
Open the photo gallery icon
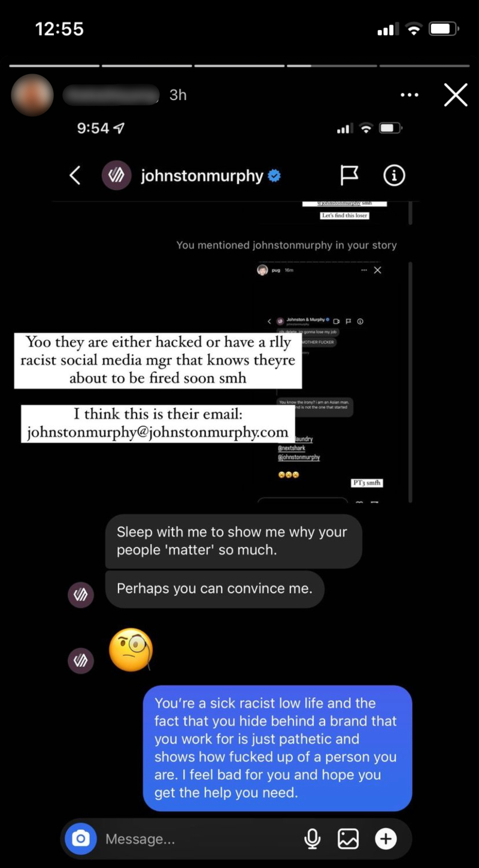coord(348,839)
